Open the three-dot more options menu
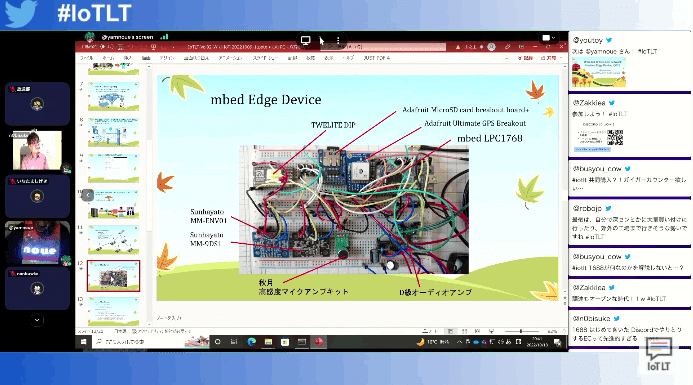The height and width of the screenshot is (385, 693). click(x=338, y=41)
